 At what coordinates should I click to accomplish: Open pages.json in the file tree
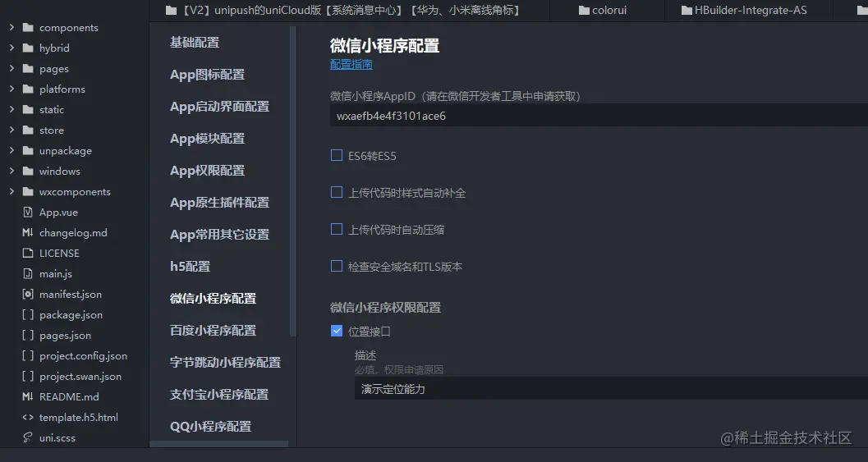pos(66,336)
